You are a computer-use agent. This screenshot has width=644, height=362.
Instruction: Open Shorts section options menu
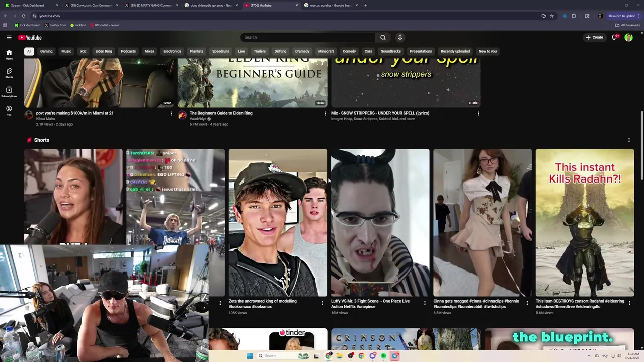(629, 140)
